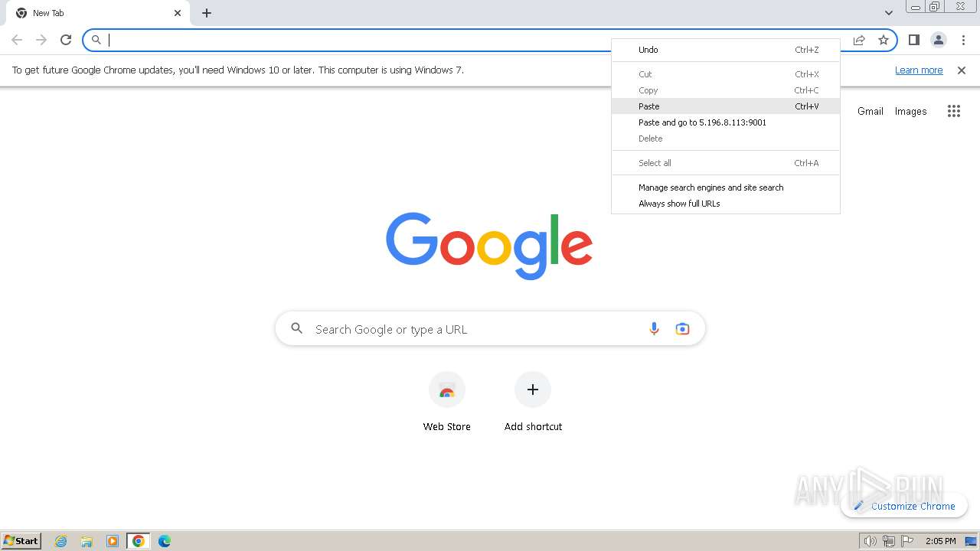Click the Learn more link
The height and width of the screenshot is (551, 980).
[919, 70]
